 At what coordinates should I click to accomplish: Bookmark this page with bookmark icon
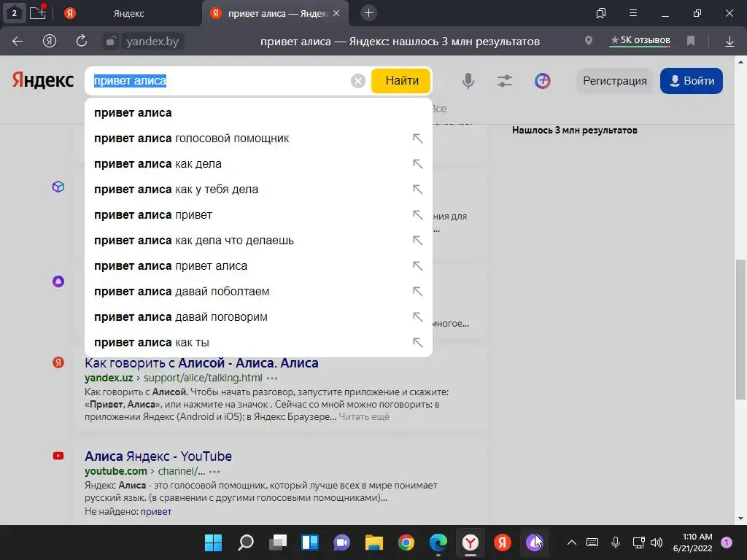coord(691,42)
